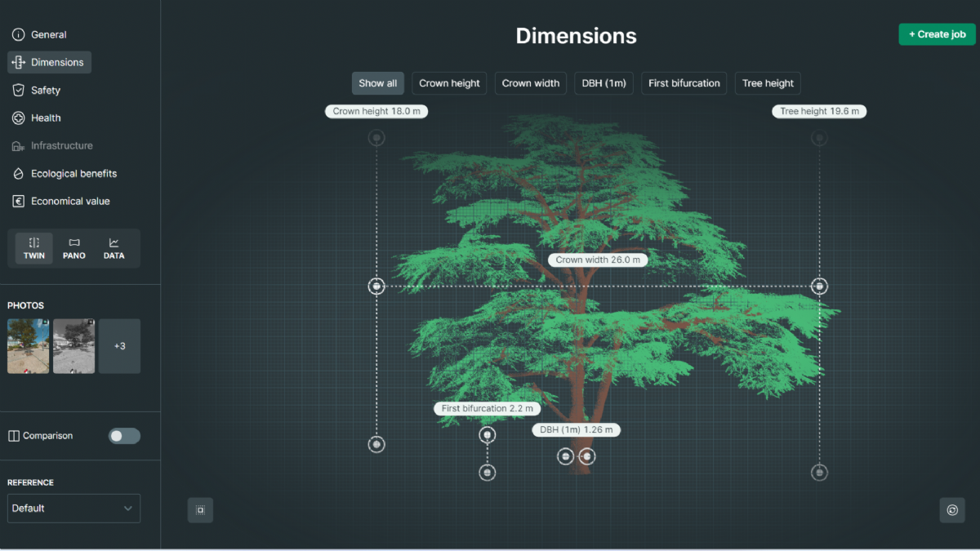Open the Reference Default dropdown
The width and height of the screenshot is (980, 551).
73,508
